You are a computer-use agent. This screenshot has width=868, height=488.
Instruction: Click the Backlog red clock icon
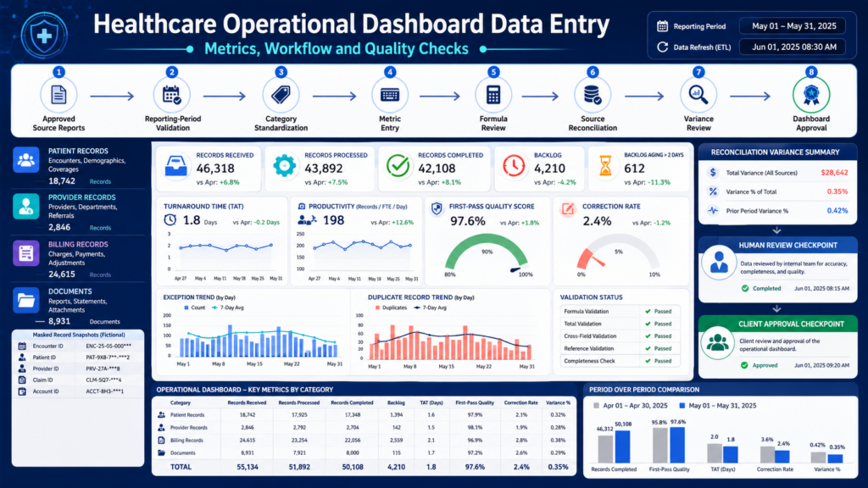(x=514, y=165)
